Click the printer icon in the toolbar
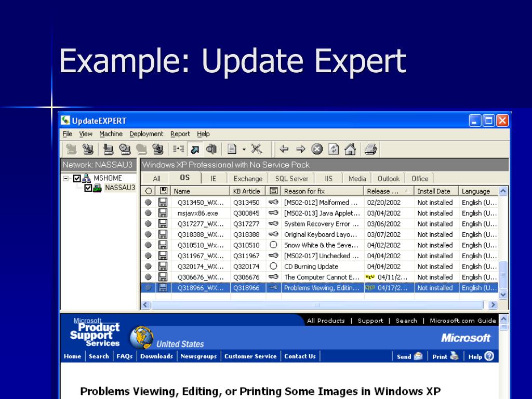Image resolution: width=532 pixels, height=399 pixels. [370, 149]
